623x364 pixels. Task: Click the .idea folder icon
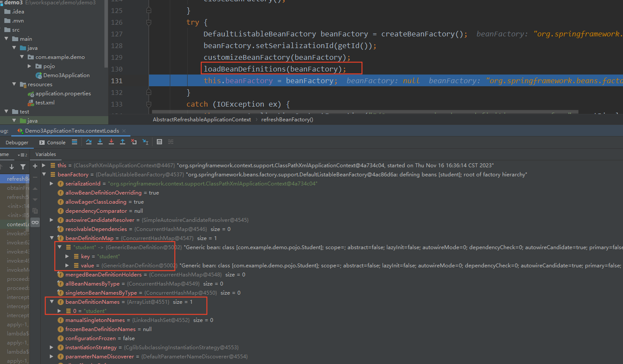click(7, 12)
